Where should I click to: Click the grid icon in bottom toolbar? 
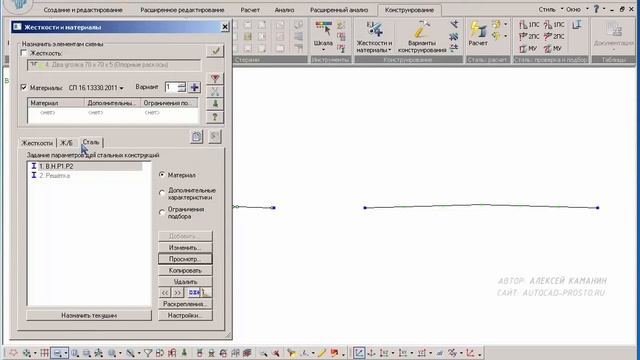44,353
